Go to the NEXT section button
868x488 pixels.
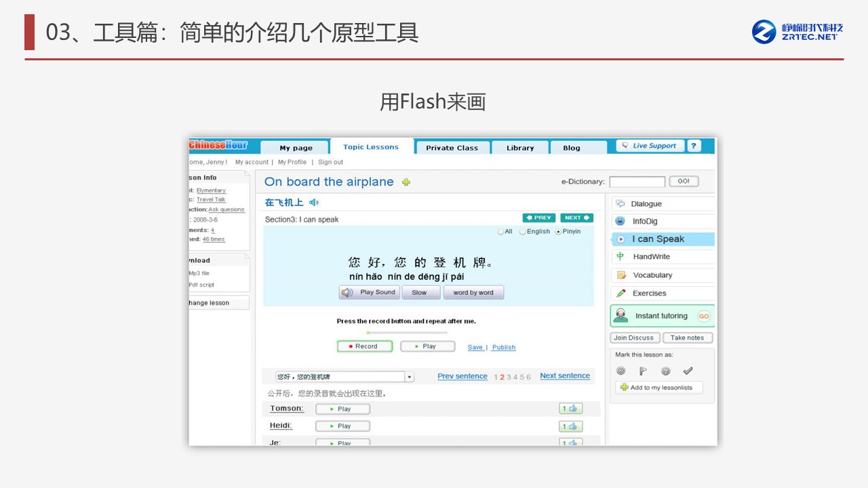pos(576,218)
